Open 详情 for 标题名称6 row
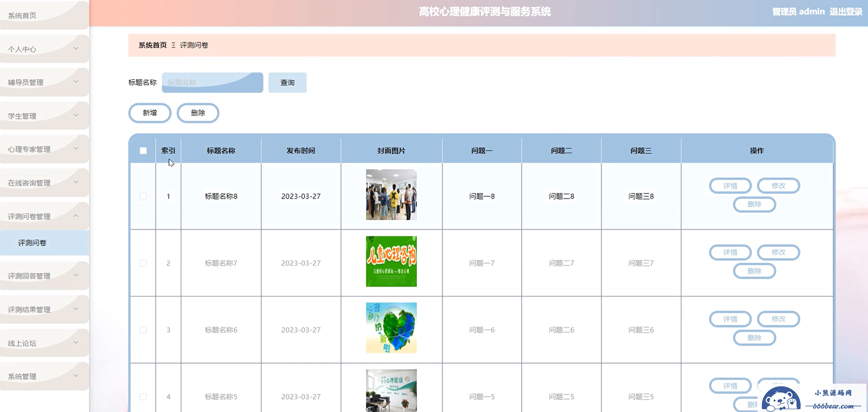868x412 pixels. (x=730, y=319)
